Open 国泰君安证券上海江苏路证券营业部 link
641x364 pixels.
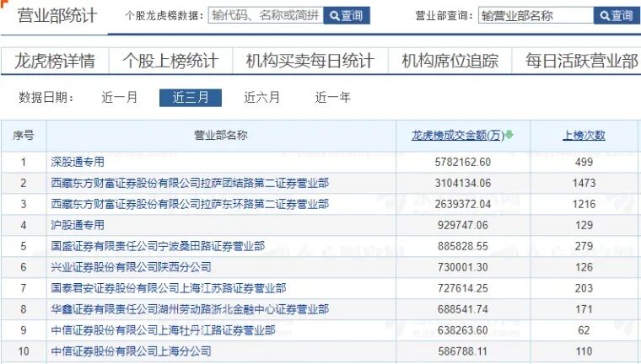point(169,288)
